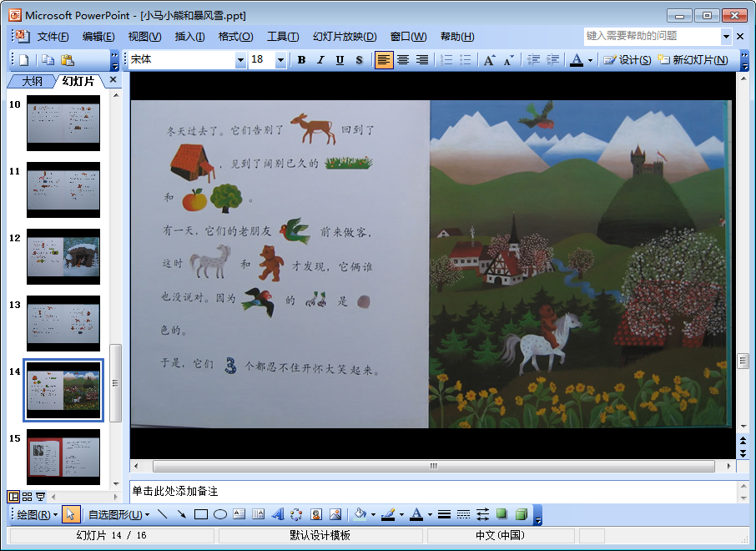
Task: Toggle bulleted list formatting
Action: tap(466, 60)
